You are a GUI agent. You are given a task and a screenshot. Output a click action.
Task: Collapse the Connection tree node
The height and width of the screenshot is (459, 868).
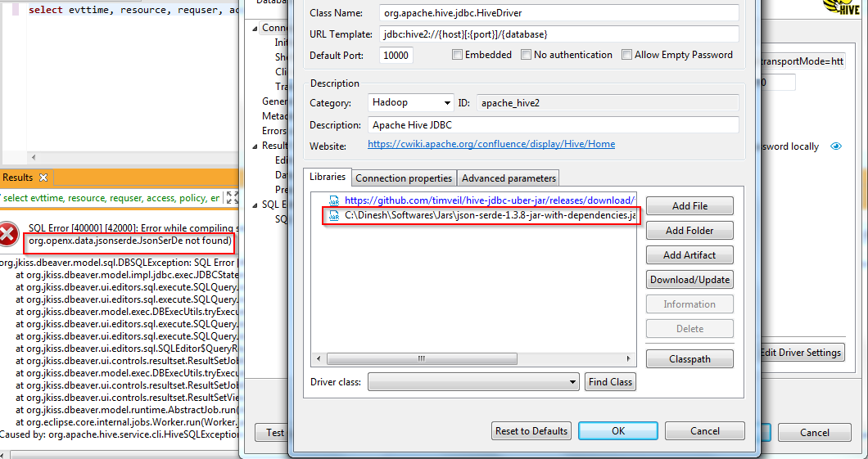pyautogui.click(x=255, y=28)
